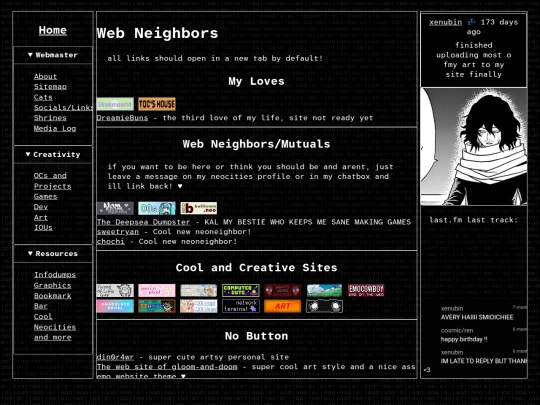Go to the Home page

tap(53, 30)
